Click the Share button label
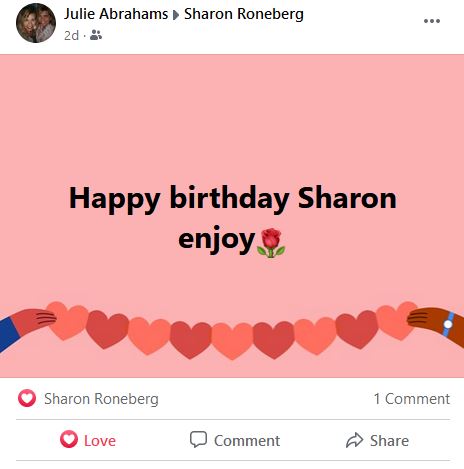Image resolution: width=464 pixels, height=469 pixels. tap(389, 441)
